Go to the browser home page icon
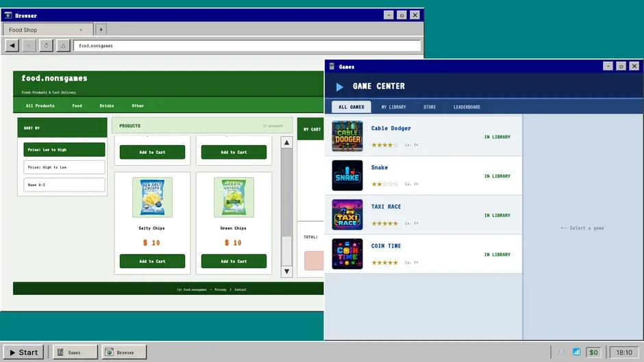The height and width of the screenshot is (362, 644). point(63,46)
